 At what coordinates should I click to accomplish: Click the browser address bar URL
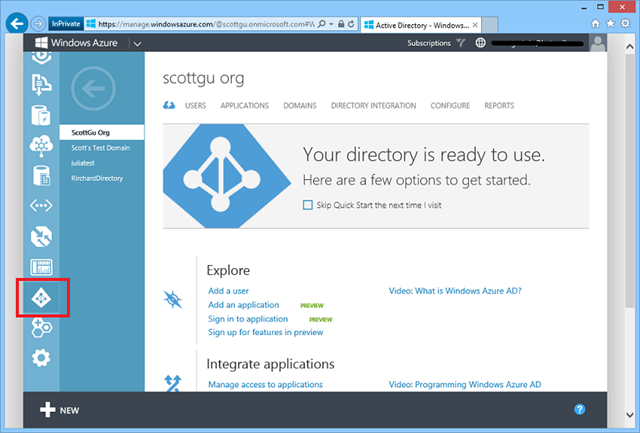pyautogui.click(x=206, y=24)
